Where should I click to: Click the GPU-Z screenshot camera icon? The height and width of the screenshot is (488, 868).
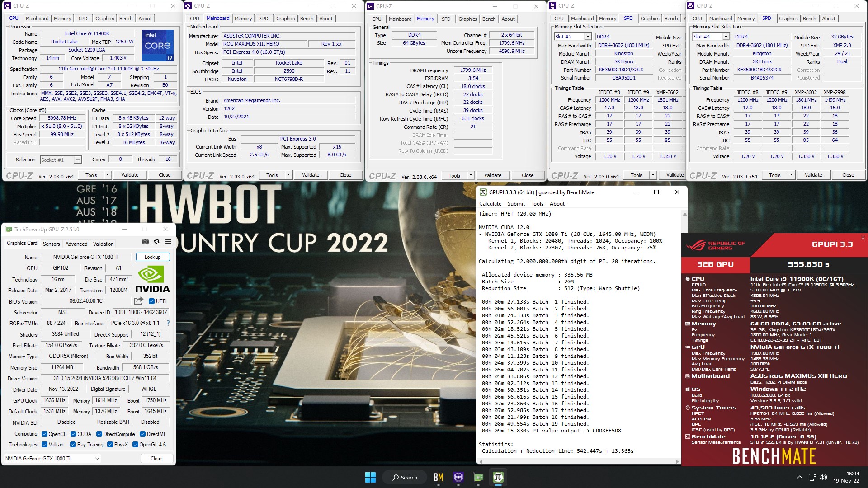[x=145, y=242]
